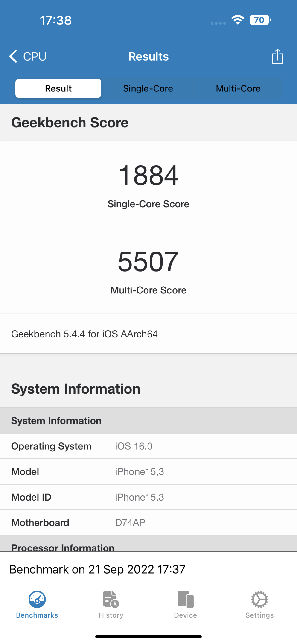Tap the back chevron beside CPU
The height and width of the screenshot is (644, 297).
click(13, 56)
